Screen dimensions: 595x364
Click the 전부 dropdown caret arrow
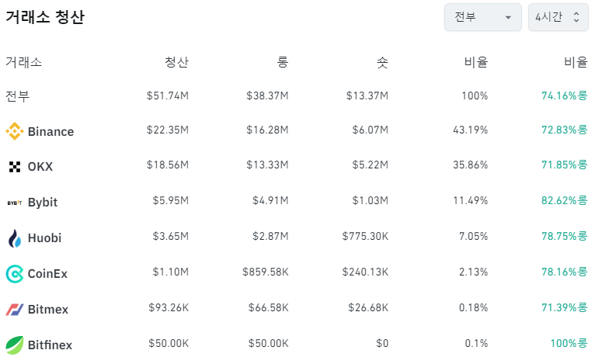click(508, 17)
